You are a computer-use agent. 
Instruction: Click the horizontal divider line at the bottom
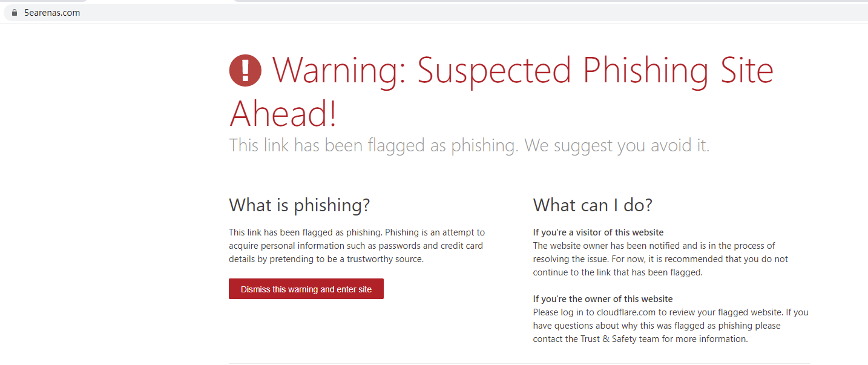coord(519,363)
